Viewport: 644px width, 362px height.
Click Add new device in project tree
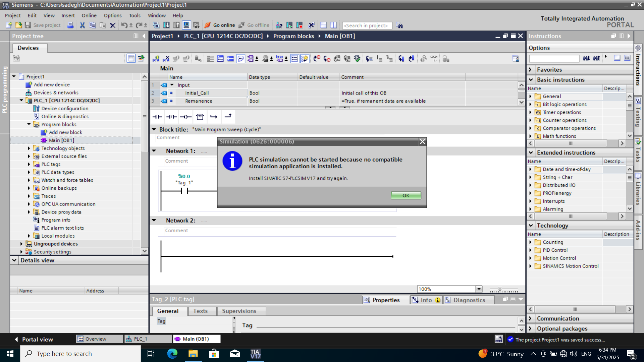52,84
